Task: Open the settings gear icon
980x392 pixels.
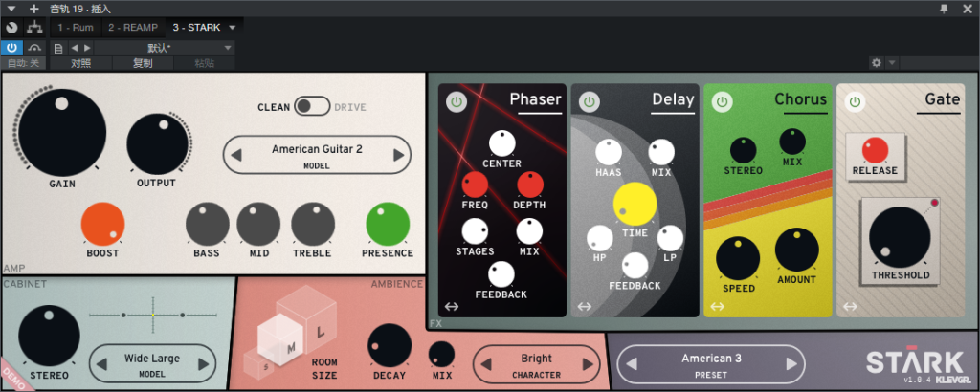Action: (877, 63)
